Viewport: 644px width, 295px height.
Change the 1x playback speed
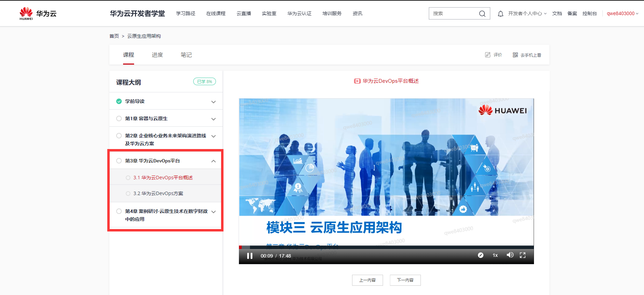[495, 255]
